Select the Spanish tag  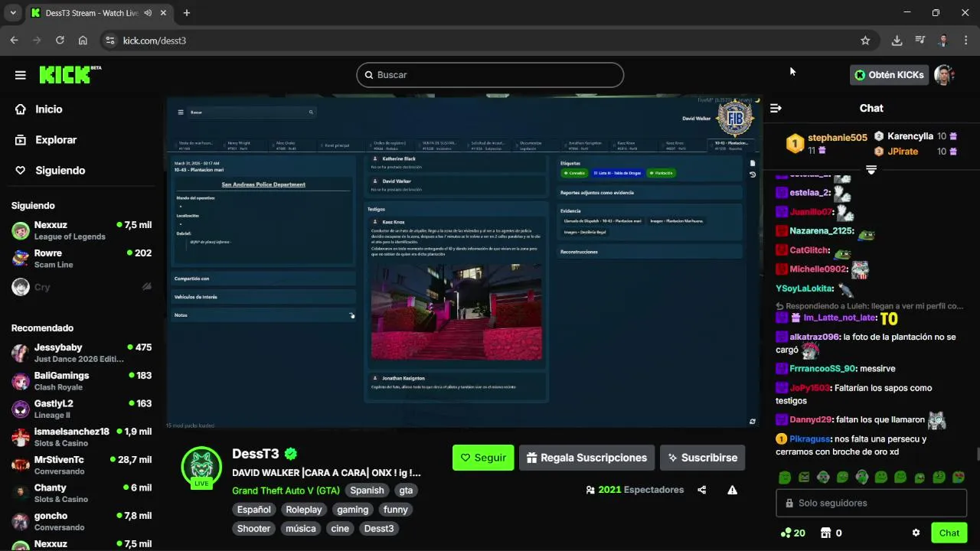(367, 491)
